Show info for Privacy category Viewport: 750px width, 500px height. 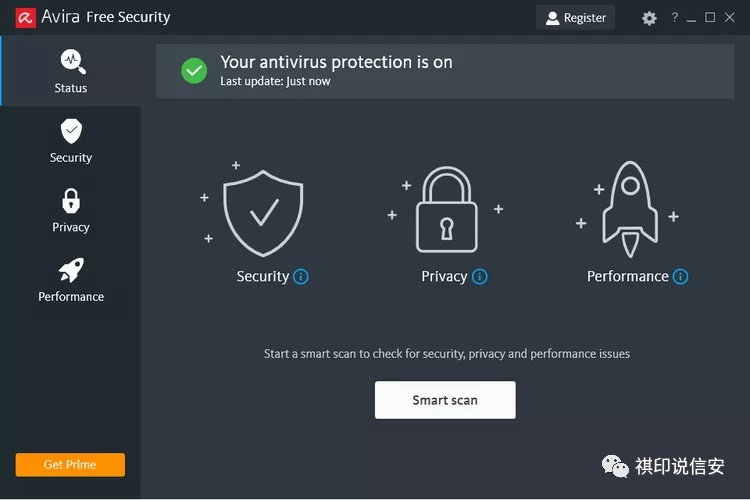coord(480,277)
